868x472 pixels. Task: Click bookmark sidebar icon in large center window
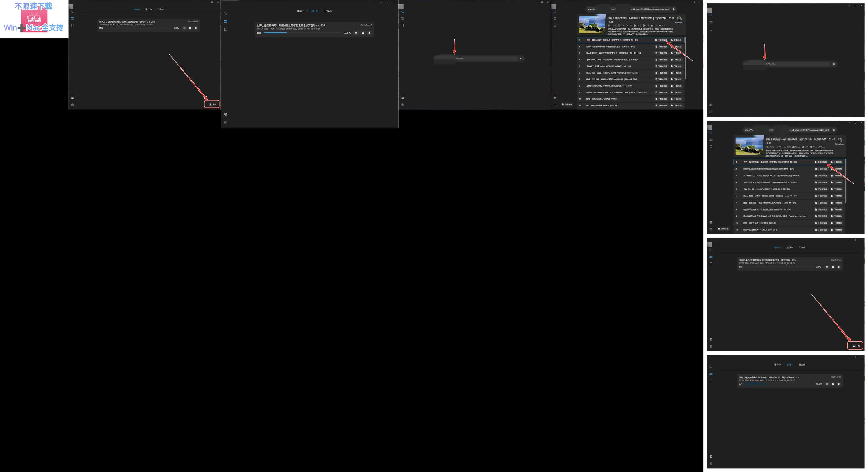click(225, 29)
